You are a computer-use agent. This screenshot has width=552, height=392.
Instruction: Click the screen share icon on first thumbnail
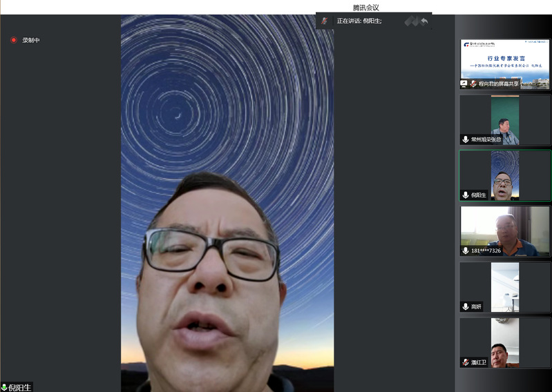coord(464,84)
